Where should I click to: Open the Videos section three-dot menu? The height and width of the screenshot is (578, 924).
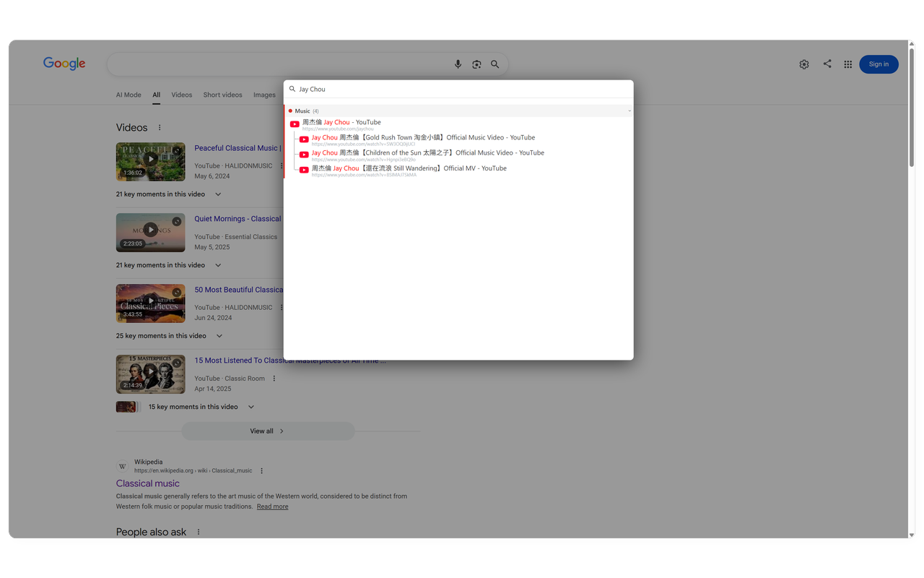(160, 128)
